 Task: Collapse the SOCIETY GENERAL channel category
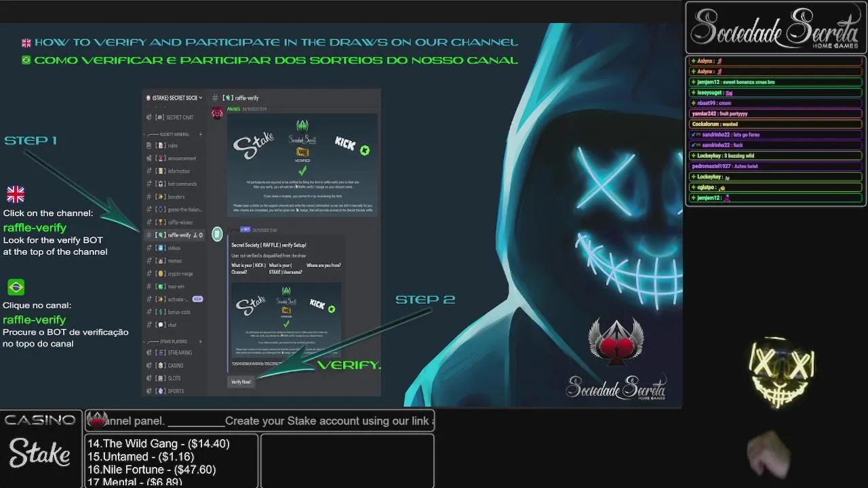coord(170,134)
